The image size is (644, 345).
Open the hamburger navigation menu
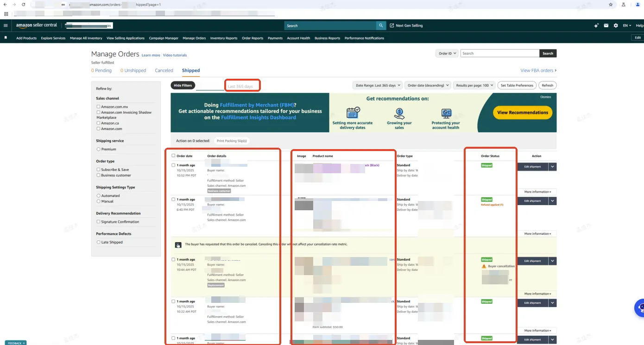(x=6, y=25)
